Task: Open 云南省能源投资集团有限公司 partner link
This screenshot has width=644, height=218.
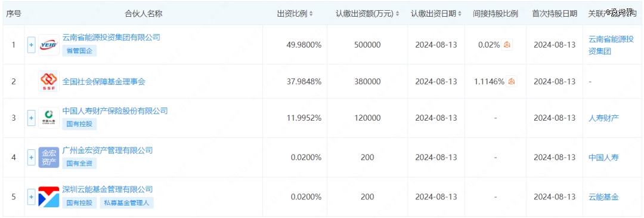Action: pos(112,38)
